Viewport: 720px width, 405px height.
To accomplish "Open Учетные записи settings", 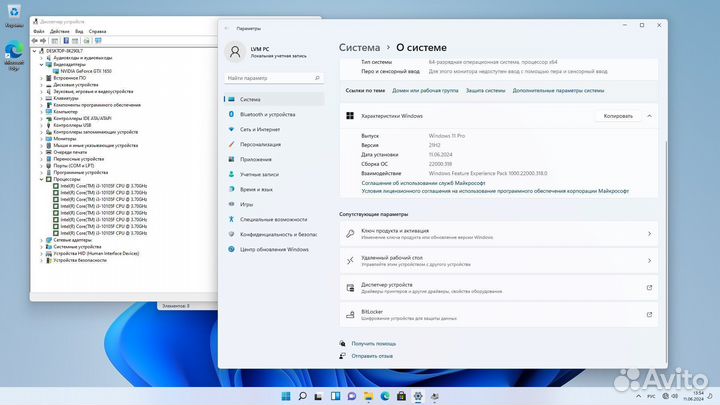I will click(274, 174).
